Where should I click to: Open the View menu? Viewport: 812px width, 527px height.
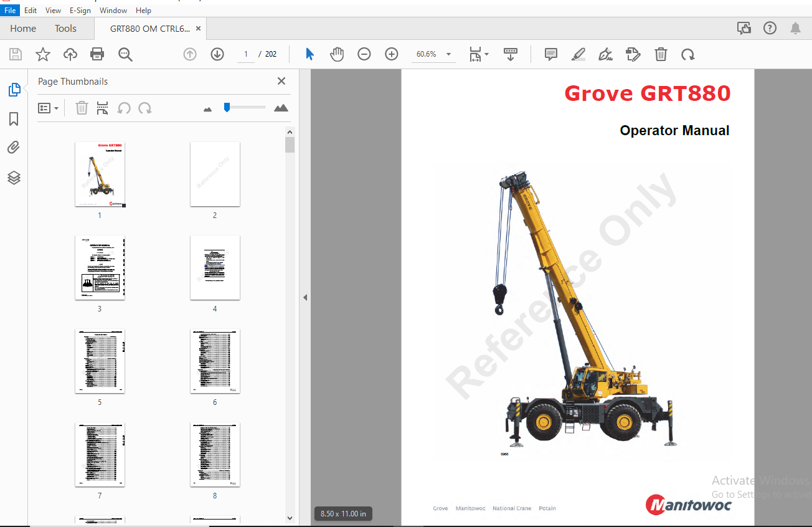click(x=54, y=11)
